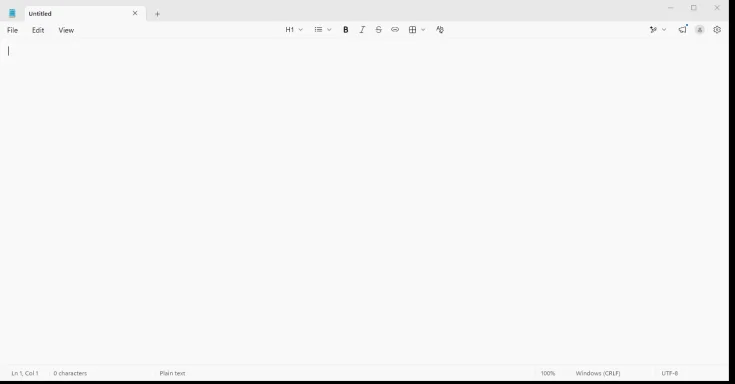Open the Edit menu
The height and width of the screenshot is (384, 735).
[38, 30]
